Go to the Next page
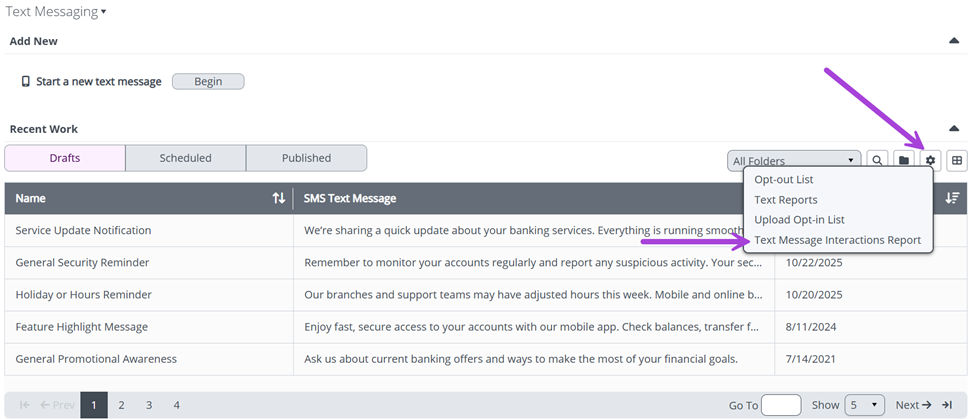This screenshot has height=419, width=975. pyautogui.click(x=913, y=405)
